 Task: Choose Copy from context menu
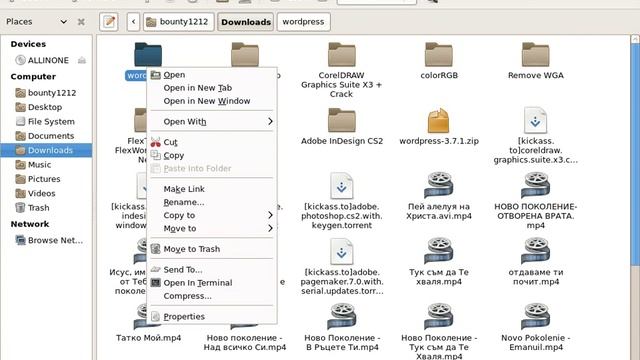point(212,156)
